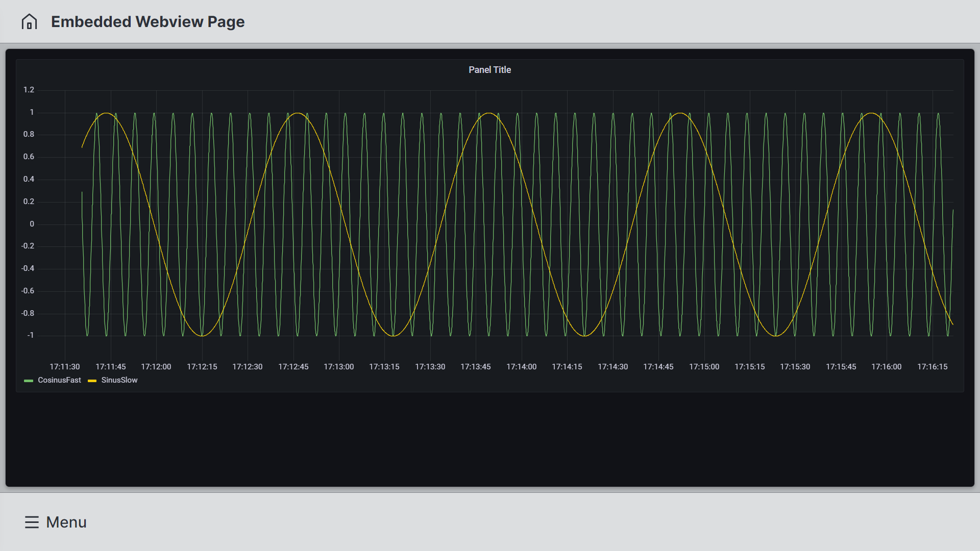Toggle CosinusFast series in legend
This screenshot has width=980, height=551.
tap(59, 380)
